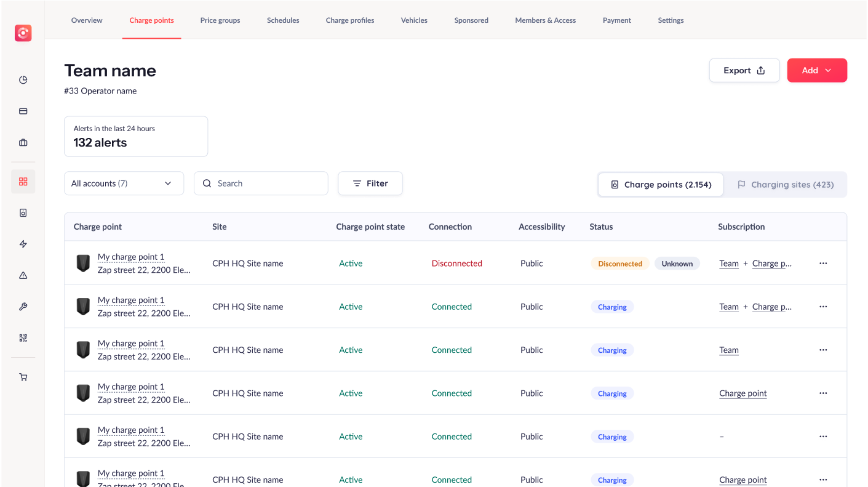
Task: Click the red app logo
Action: pos(23,33)
